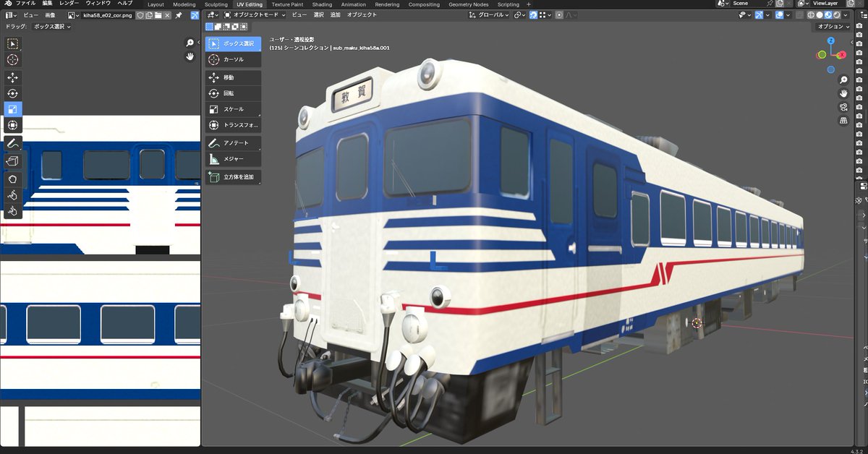Pin the image in UV editor header

coord(178,15)
